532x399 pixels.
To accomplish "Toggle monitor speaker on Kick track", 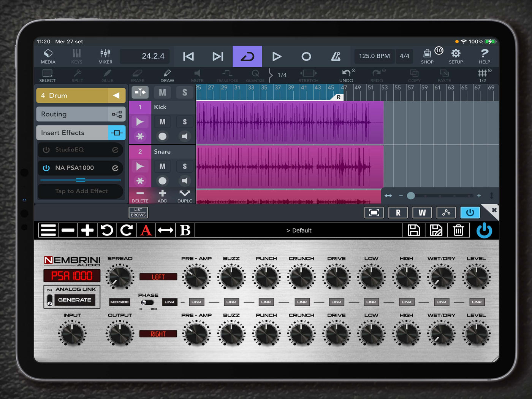I will click(x=185, y=136).
